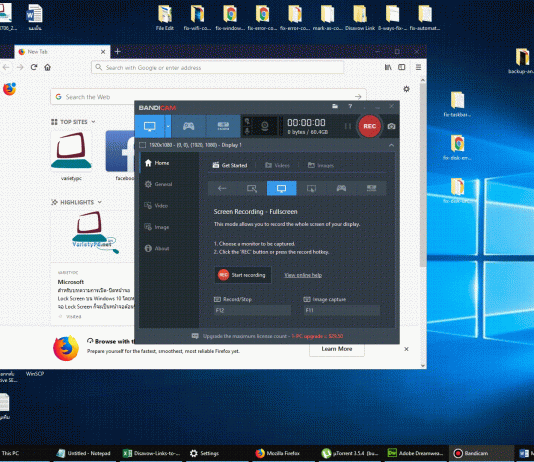Open the File Edit desktop folder
The width and height of the screenshot is (534, 462).
165,18
